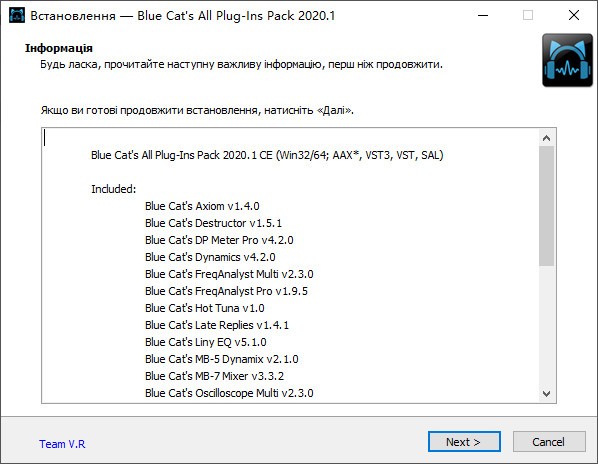Click the Blue Cat's Liny EQ v5.1.0 line
Screen dimensions: 598x464
tap(206, 342)
